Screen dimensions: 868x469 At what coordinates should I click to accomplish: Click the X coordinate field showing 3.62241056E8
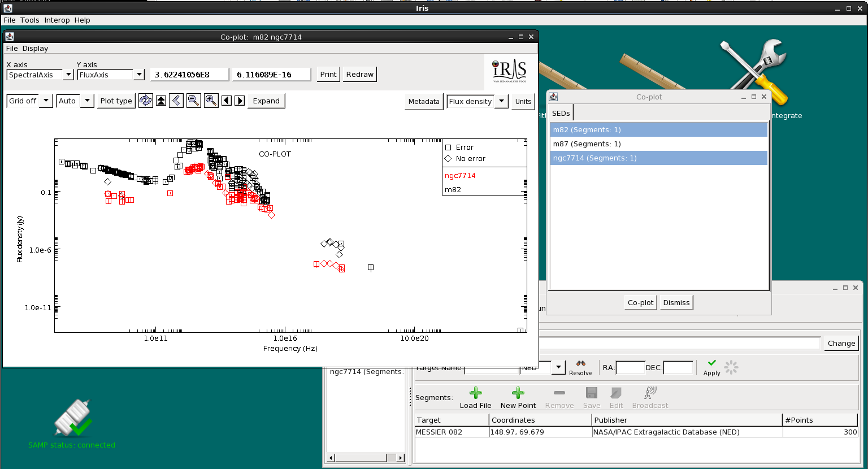point(190,74)
